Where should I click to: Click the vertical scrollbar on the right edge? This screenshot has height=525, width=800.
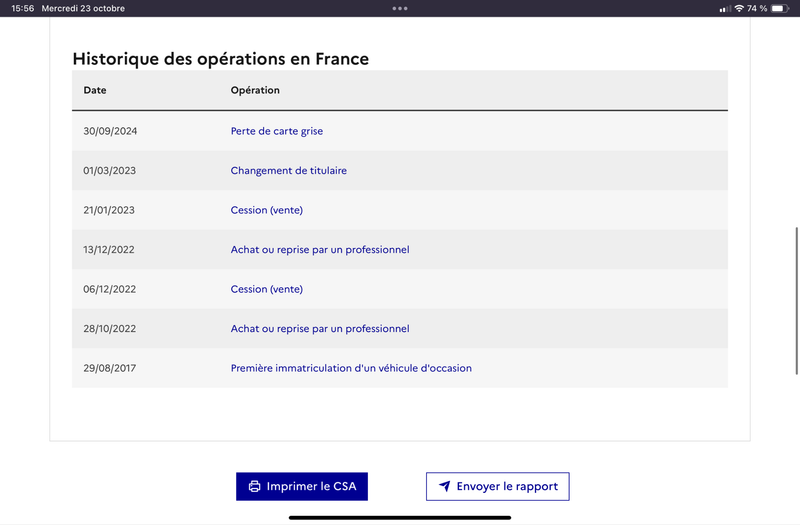(x=796, y=301)
